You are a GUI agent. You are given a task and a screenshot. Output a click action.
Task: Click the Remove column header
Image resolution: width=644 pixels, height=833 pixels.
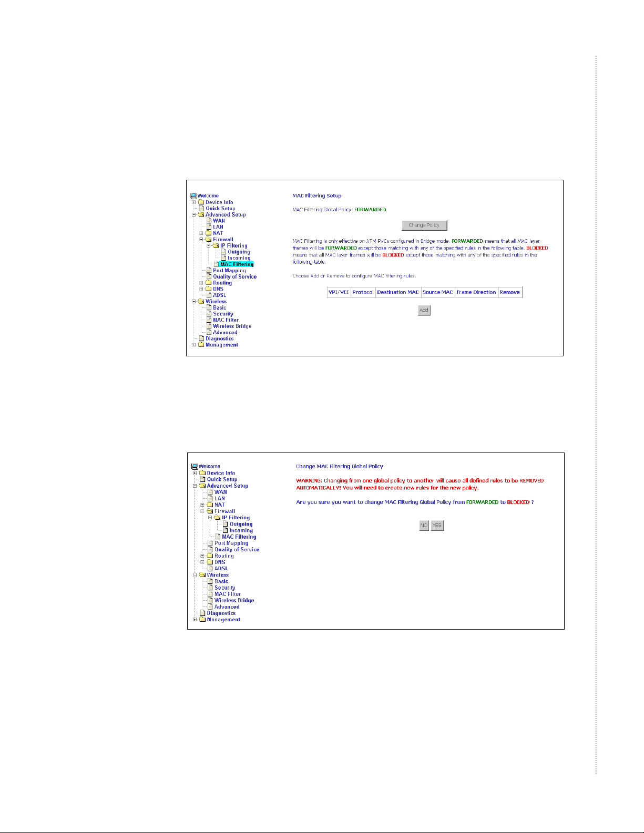[x=509, y=292]
